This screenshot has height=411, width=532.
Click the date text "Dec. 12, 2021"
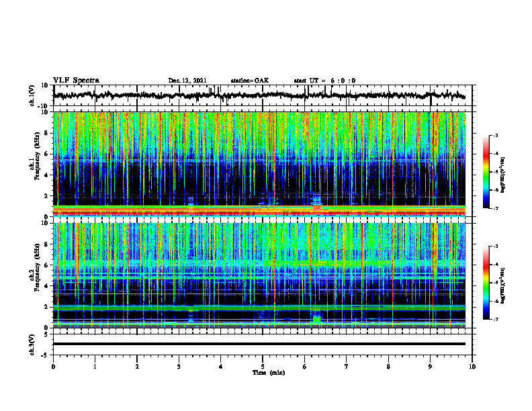click(x=187, y=81)
